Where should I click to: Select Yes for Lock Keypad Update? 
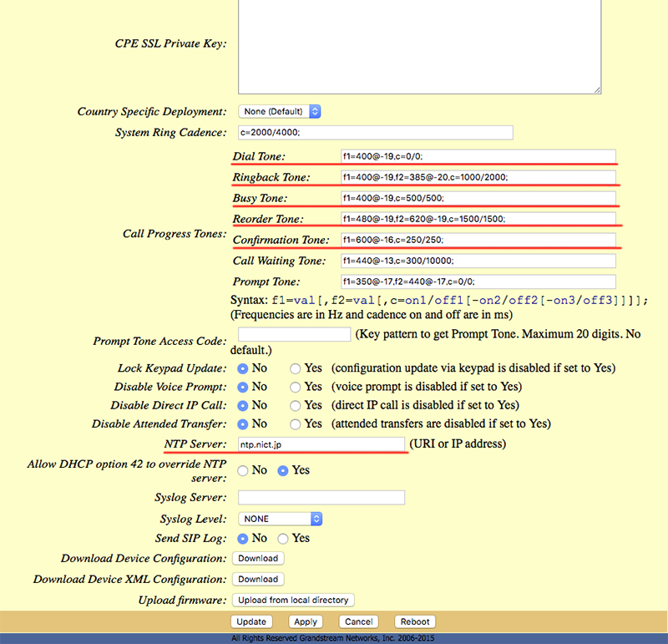[x=295, y=368]
